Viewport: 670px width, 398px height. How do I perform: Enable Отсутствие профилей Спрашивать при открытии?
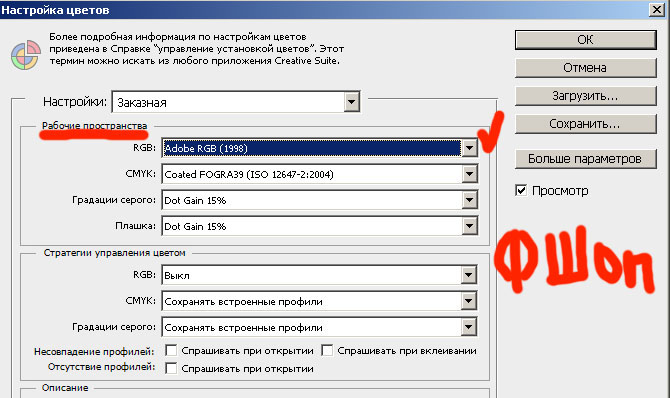pyautogui.click(x=171, y=368)
